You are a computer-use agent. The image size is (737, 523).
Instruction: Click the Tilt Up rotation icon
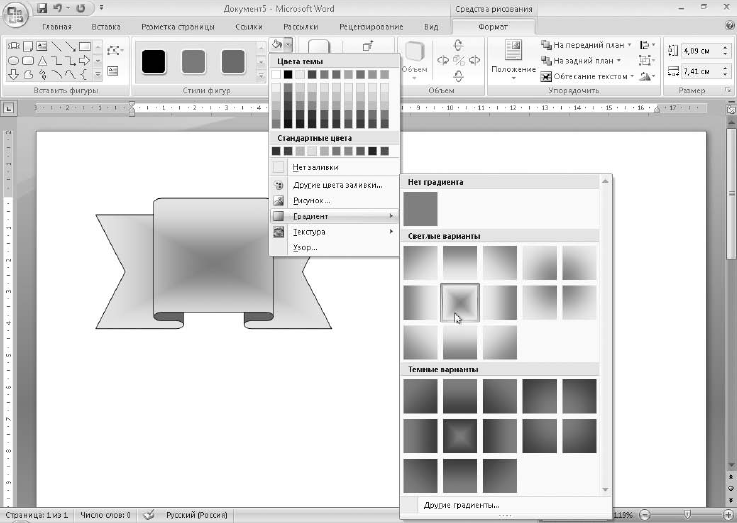coord(458,45)
